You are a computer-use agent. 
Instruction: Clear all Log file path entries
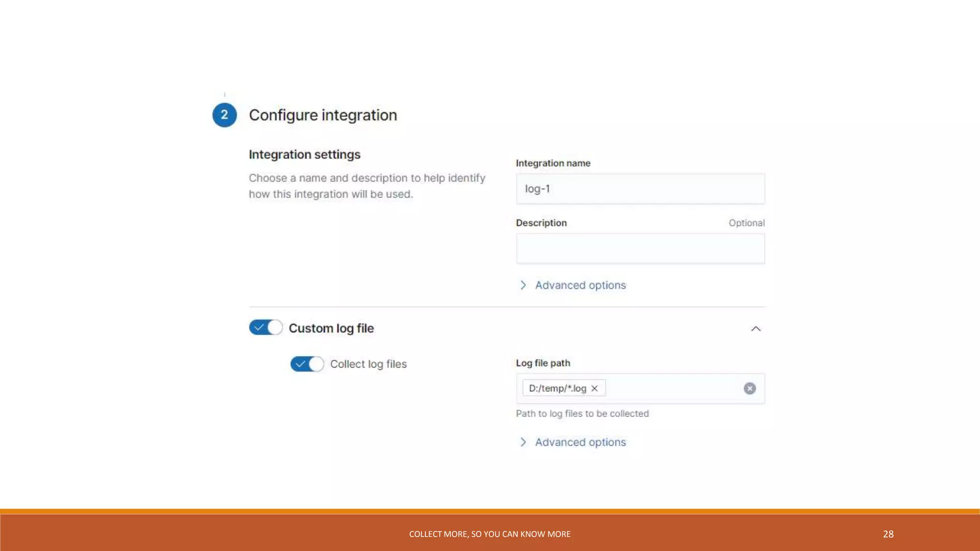point(750,388)
